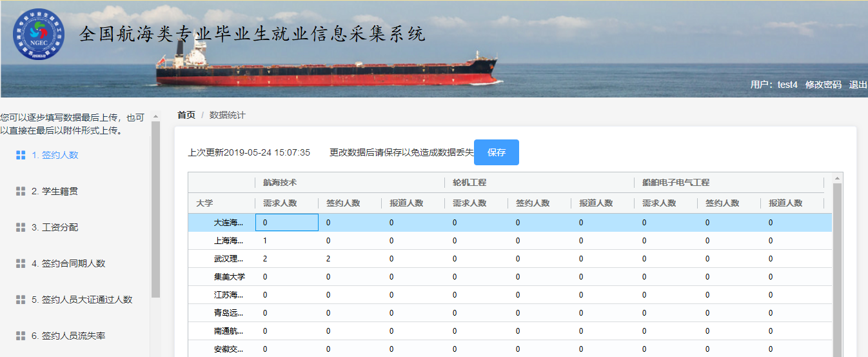
Task: Click the 船舶电子电气工程 column group header
Action: coord(676,183)
